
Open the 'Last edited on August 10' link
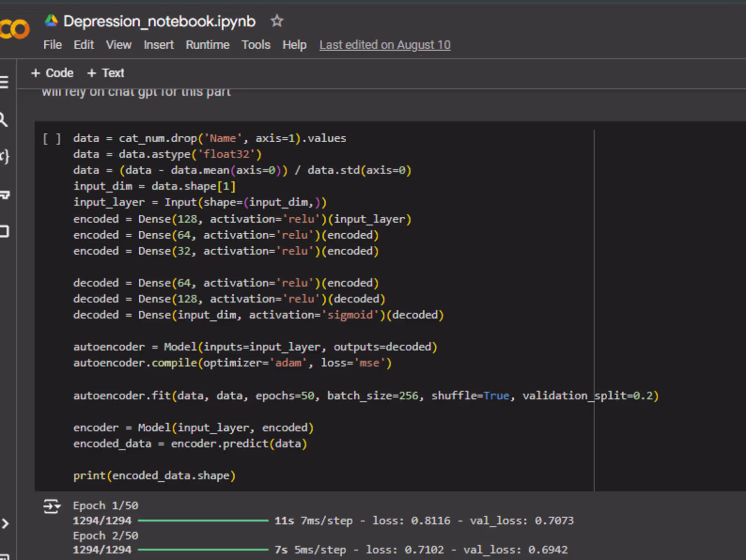384,45
